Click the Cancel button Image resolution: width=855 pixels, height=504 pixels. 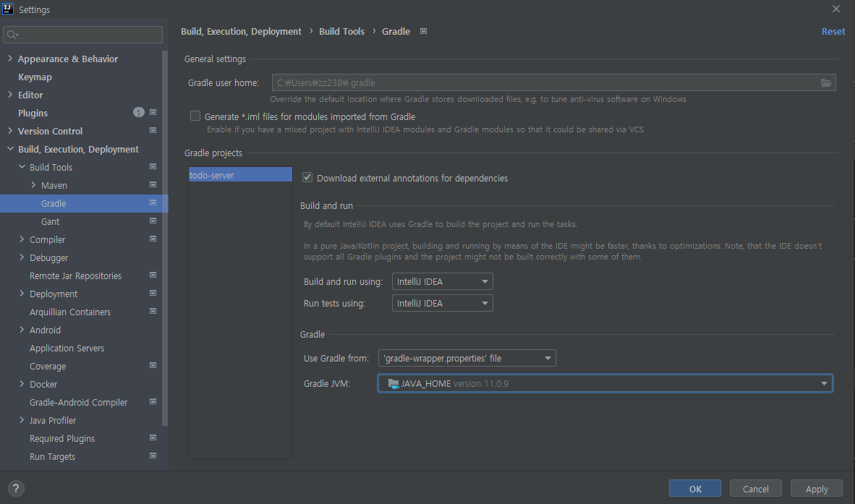(x=755, y=488)
